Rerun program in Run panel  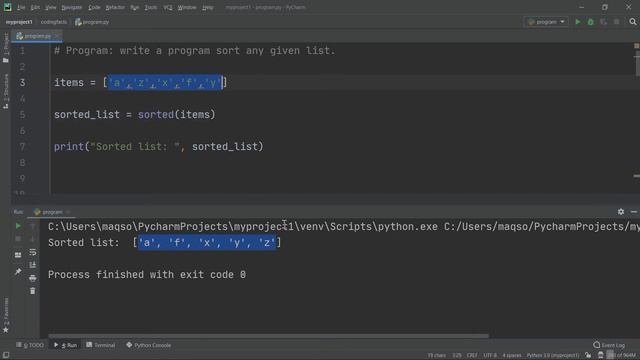pyautogui.click(x=18, y=225)
